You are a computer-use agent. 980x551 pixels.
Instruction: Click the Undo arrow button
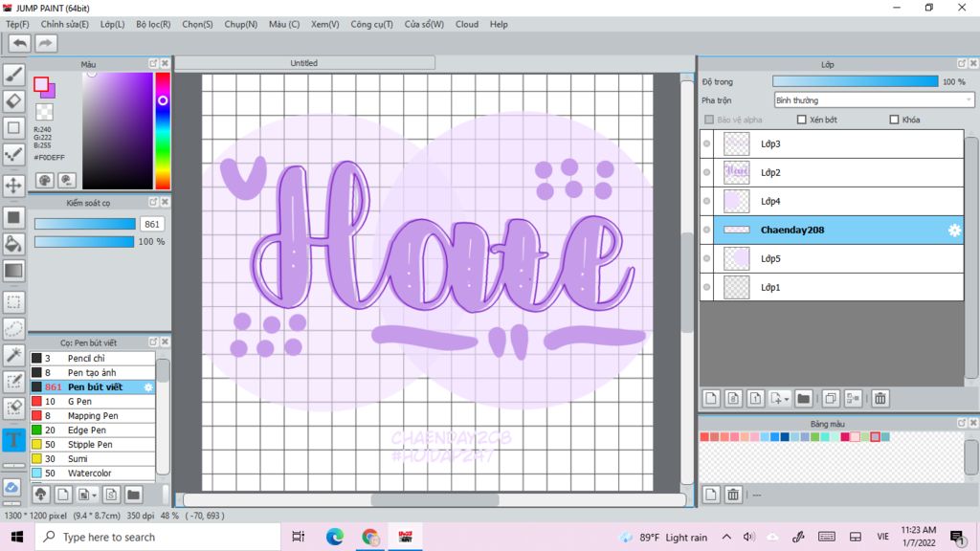coord(19,43)
